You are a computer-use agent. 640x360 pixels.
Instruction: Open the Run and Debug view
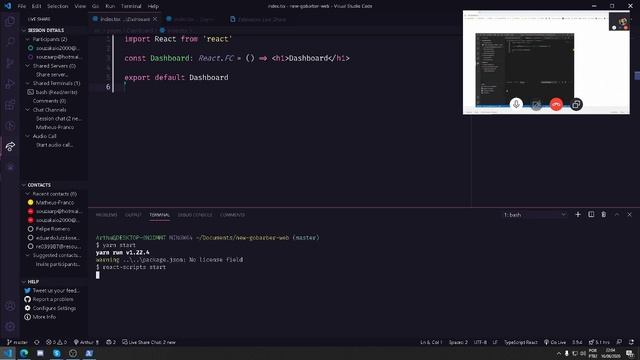click(x=10, y=84)
